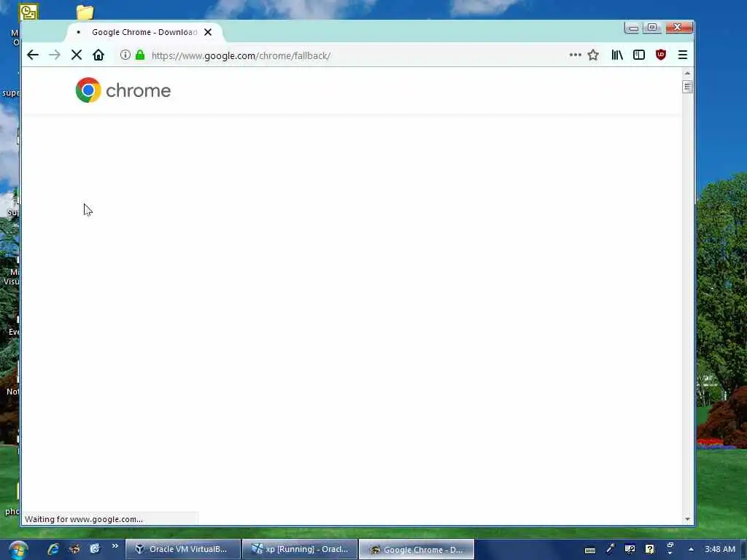
Task: Open the hamburger application menu
Action: point(682,55)
